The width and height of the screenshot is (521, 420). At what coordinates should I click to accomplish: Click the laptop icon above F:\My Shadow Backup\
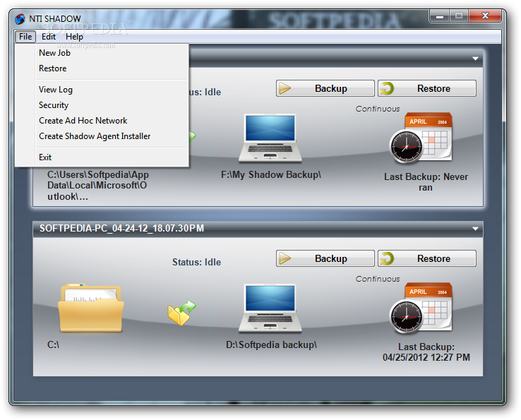click(x=270, y=138)
